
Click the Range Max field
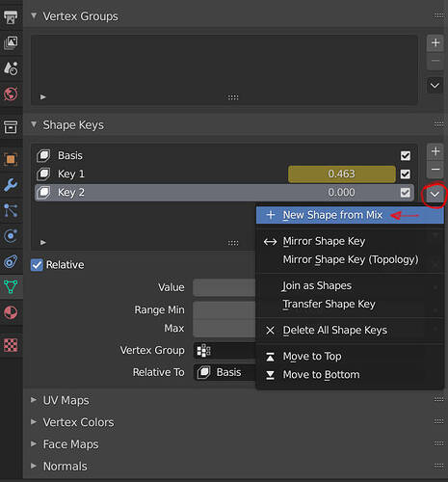tap(224, 329)
